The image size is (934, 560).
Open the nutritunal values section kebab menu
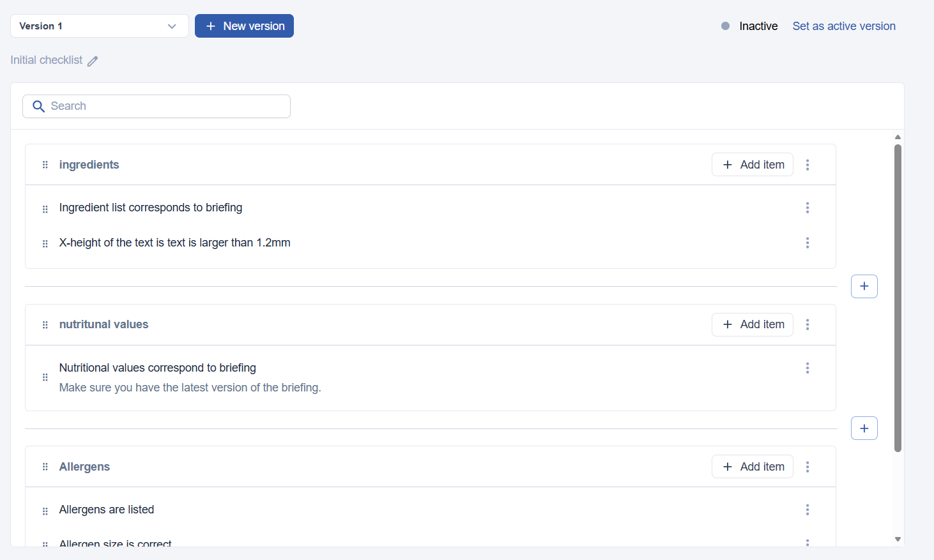click(x=808, y=324)
